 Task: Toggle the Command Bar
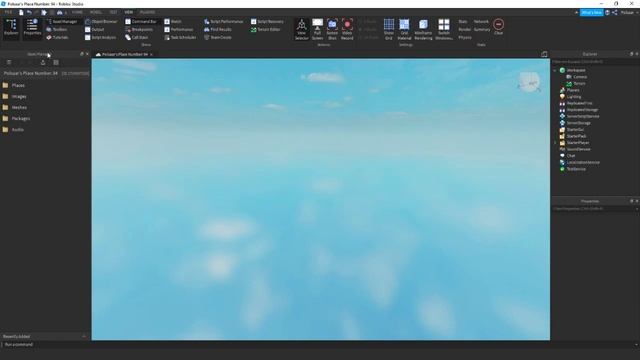141,21
